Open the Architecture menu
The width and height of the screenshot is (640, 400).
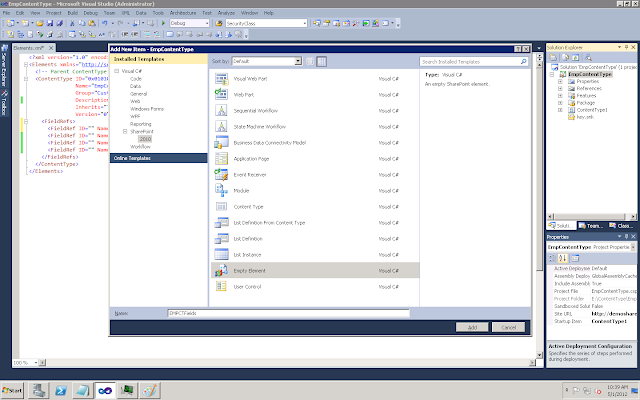[x=183, y=13]
